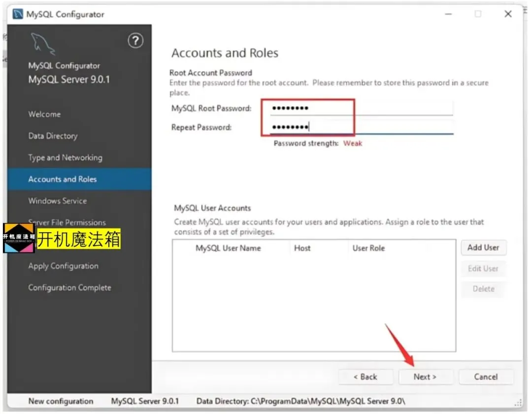
Task: Click the MySQL User Name column header
Action: (228, 248)
